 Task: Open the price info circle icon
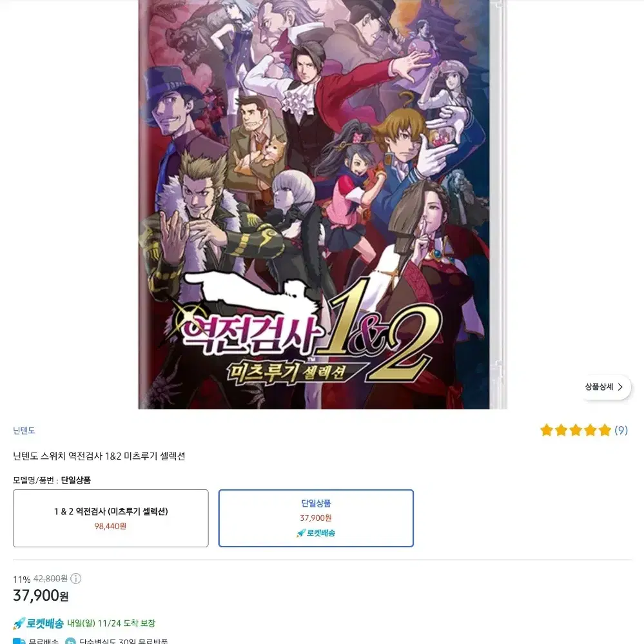[75, 579]
